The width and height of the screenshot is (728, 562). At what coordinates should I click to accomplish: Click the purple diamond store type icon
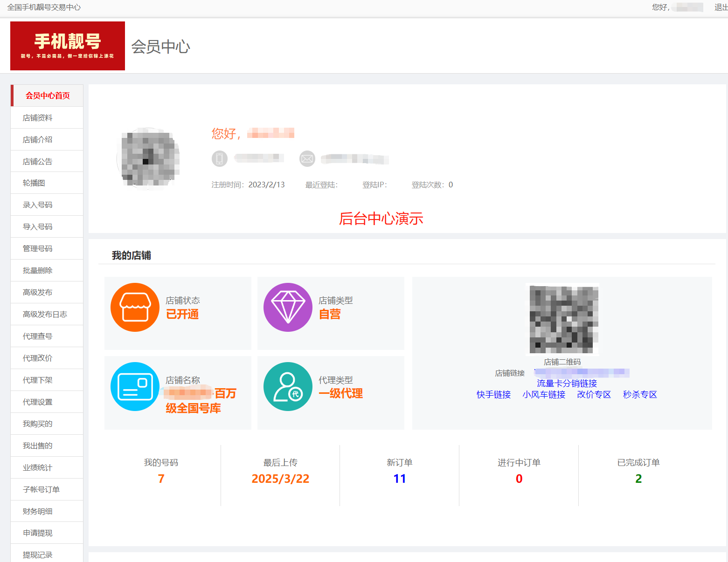pyautogui.click(x=288, y=308)
